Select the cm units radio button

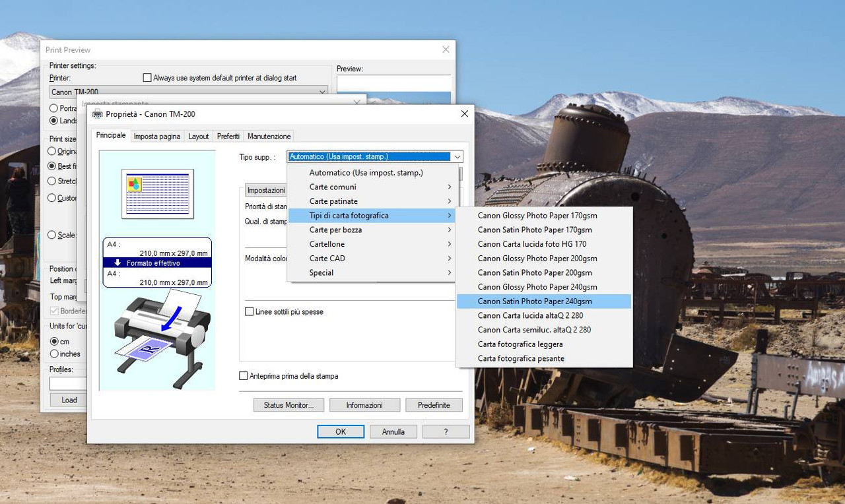55,342
